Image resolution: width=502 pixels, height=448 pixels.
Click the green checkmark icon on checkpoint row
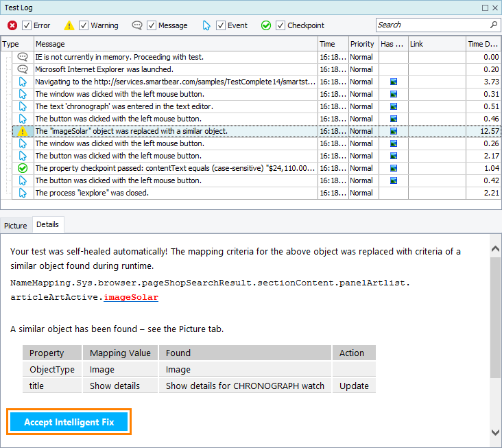23,168
